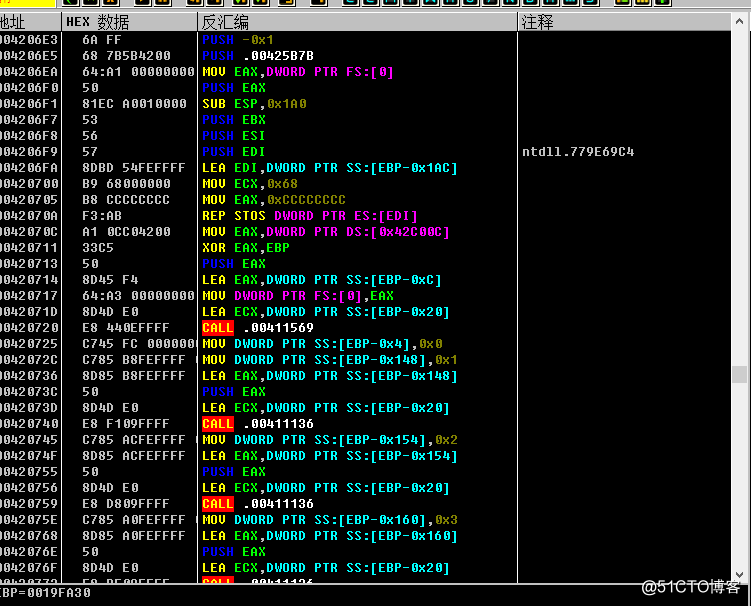
Task: Click hex bytes 68 7B5B4200
Action: (126, 56)
